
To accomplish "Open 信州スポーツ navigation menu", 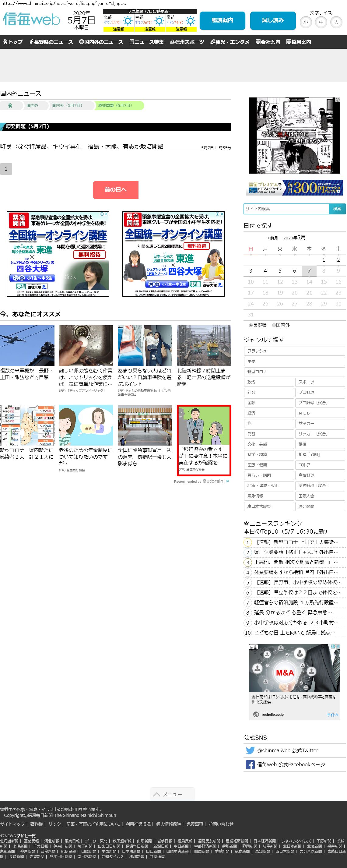I will 187,42.
